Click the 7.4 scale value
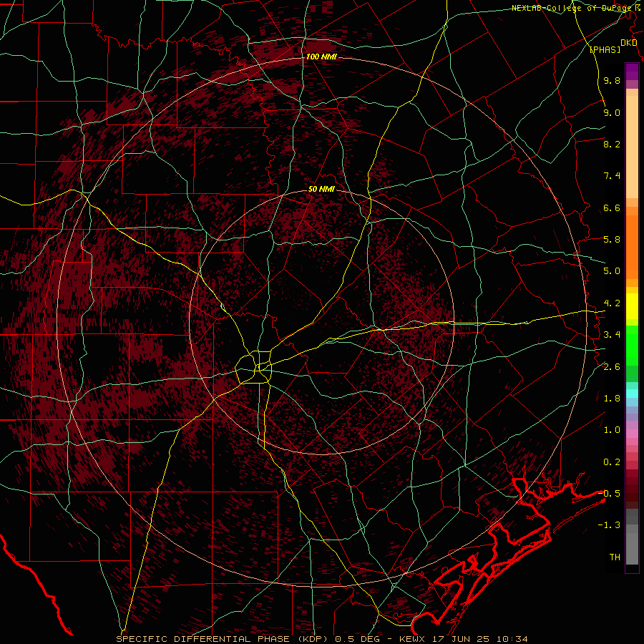The height and width of the screenshot is (644, 644). (x=612, y=176)
